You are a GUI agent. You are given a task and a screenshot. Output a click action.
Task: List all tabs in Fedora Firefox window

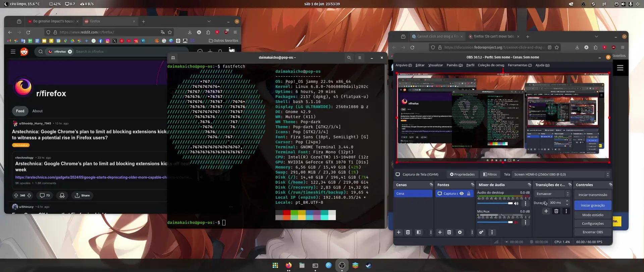point(596,37)
